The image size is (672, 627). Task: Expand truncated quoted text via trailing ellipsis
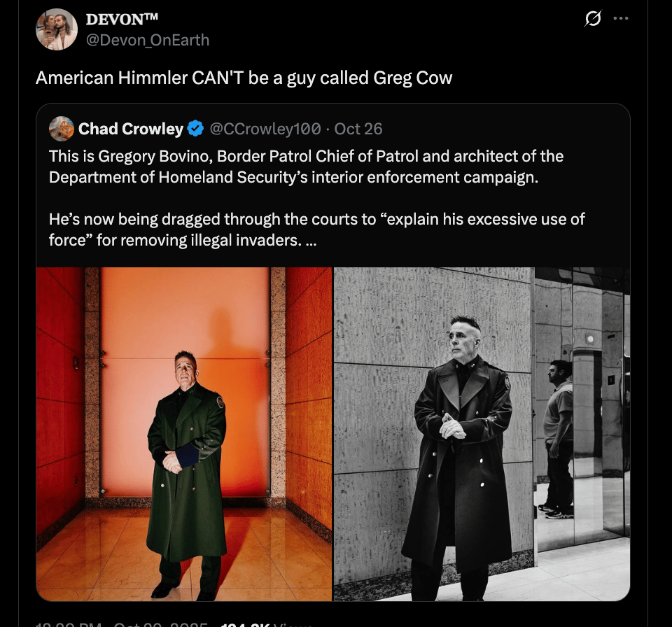pos(311,241)
